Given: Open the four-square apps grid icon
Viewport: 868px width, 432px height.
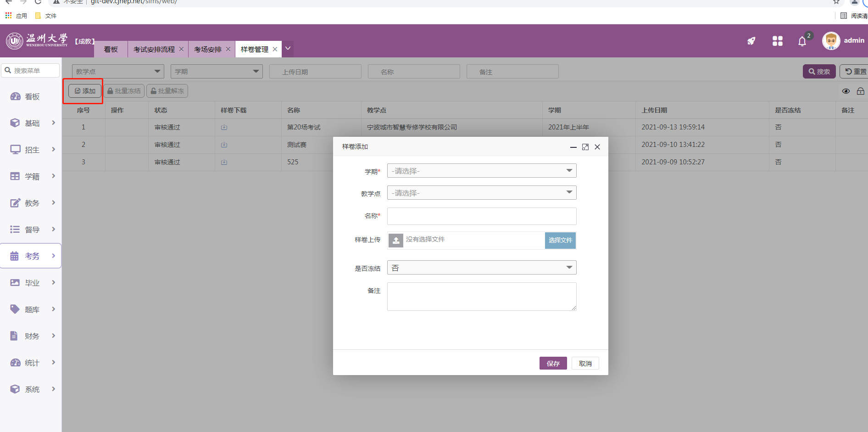Looking at the screenshot, I should coord(777,41).
